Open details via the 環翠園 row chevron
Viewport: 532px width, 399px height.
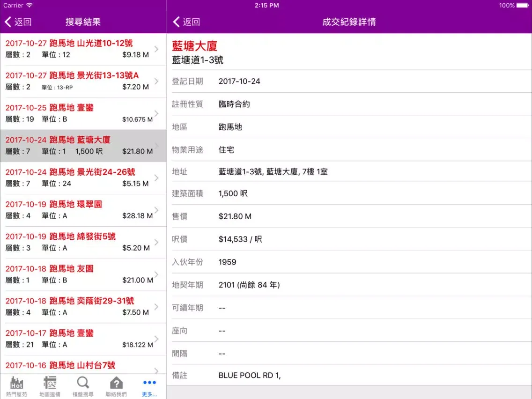(156, 210)
